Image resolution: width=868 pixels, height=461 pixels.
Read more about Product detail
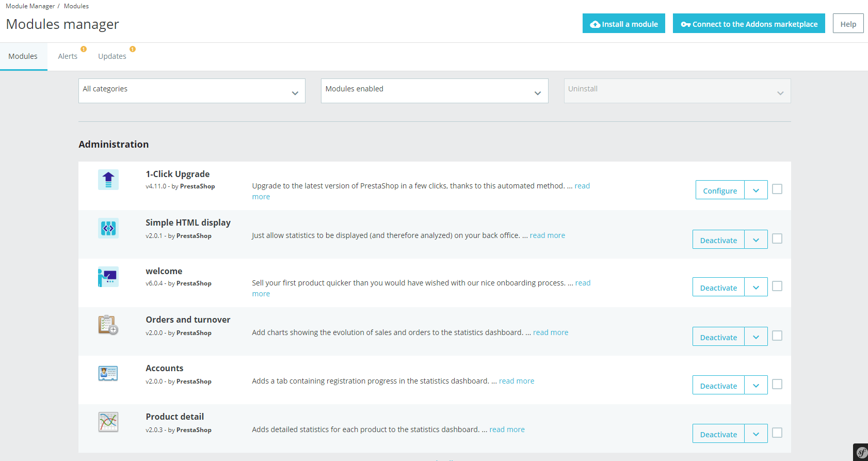[x=507, y=430]
